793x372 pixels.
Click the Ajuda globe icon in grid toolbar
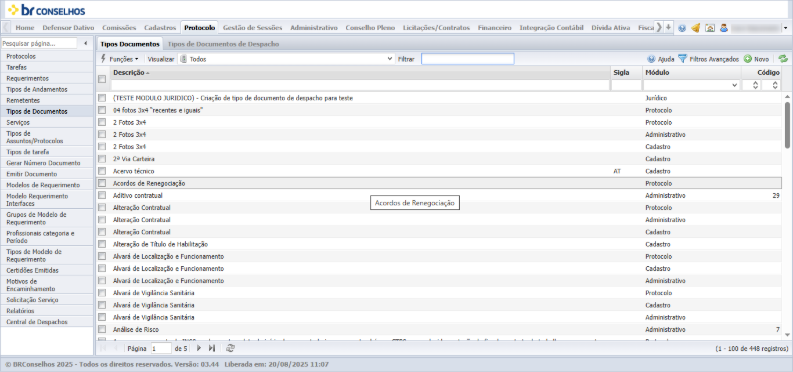(651, 59)
